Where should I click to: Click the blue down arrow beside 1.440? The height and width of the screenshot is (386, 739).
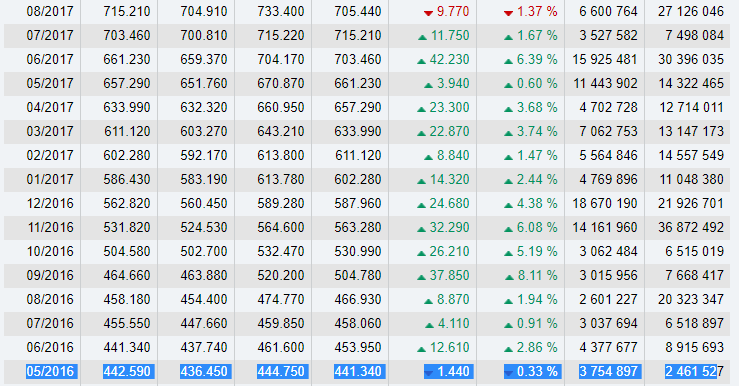(x=428, y=373)
